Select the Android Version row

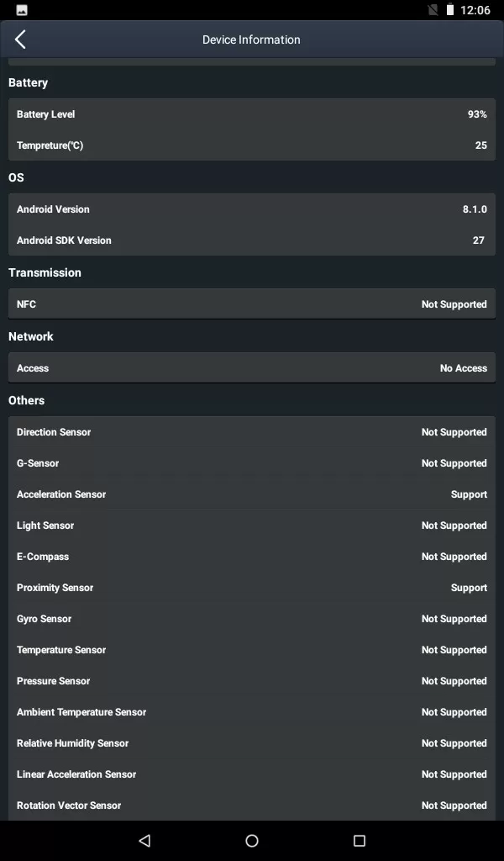click(252, 209)
